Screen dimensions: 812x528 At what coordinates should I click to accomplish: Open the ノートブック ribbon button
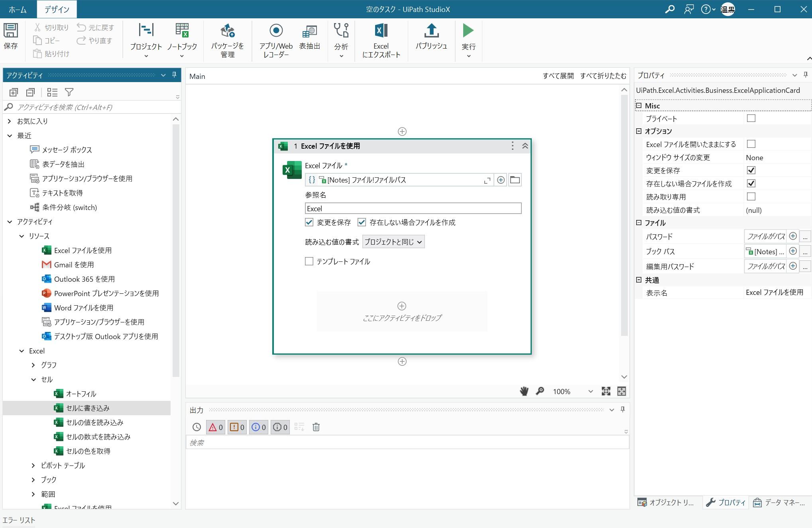point(182,40)
